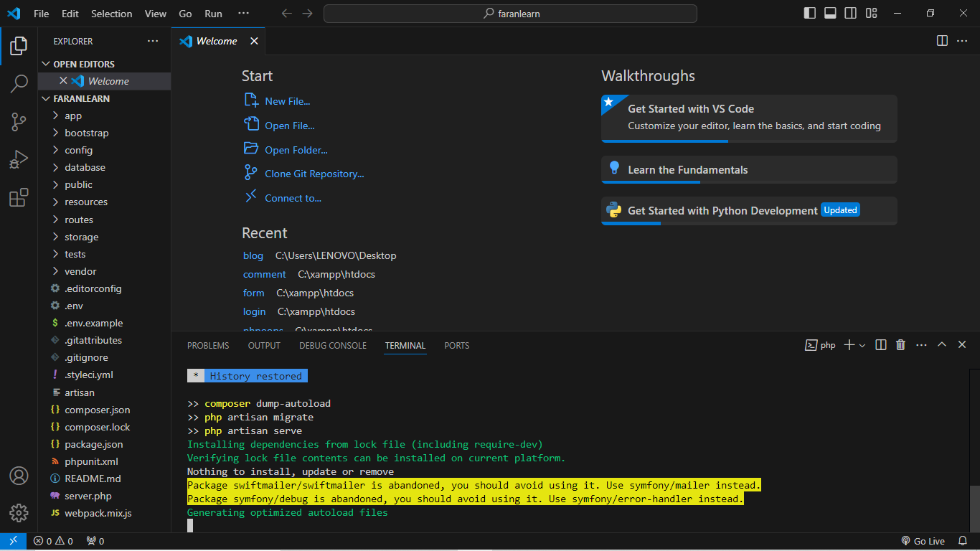
Task: Open the Extensions view
Action: tap(19, 197)
